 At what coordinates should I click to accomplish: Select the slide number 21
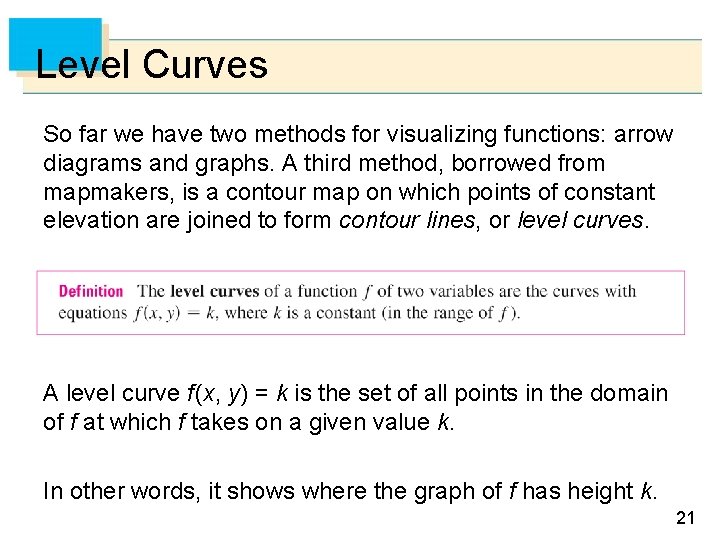coord(685,518)
